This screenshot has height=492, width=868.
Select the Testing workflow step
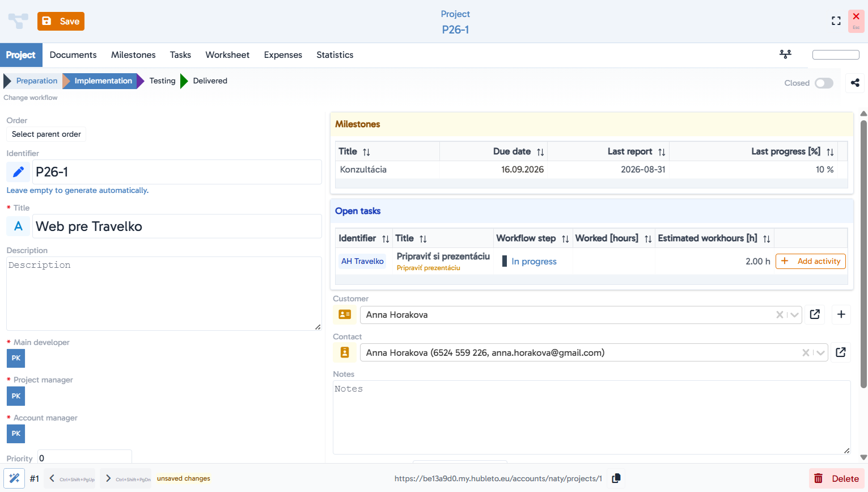point(162,81)
